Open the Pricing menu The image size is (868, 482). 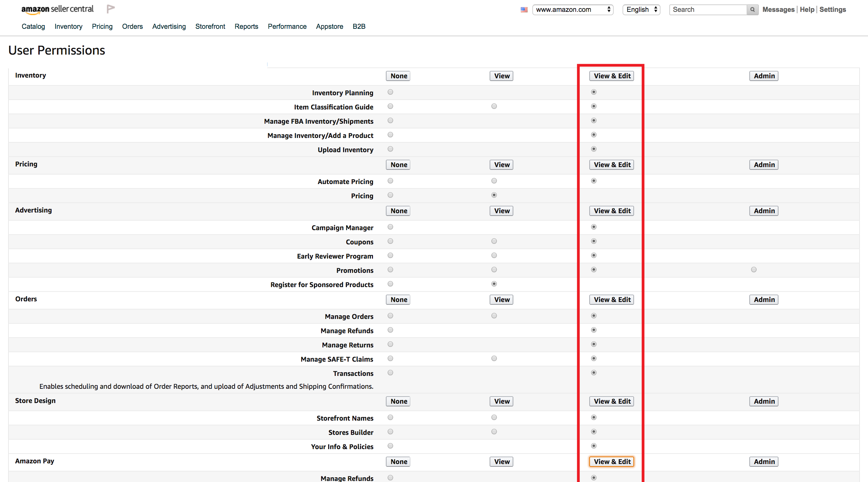(102, 26)
